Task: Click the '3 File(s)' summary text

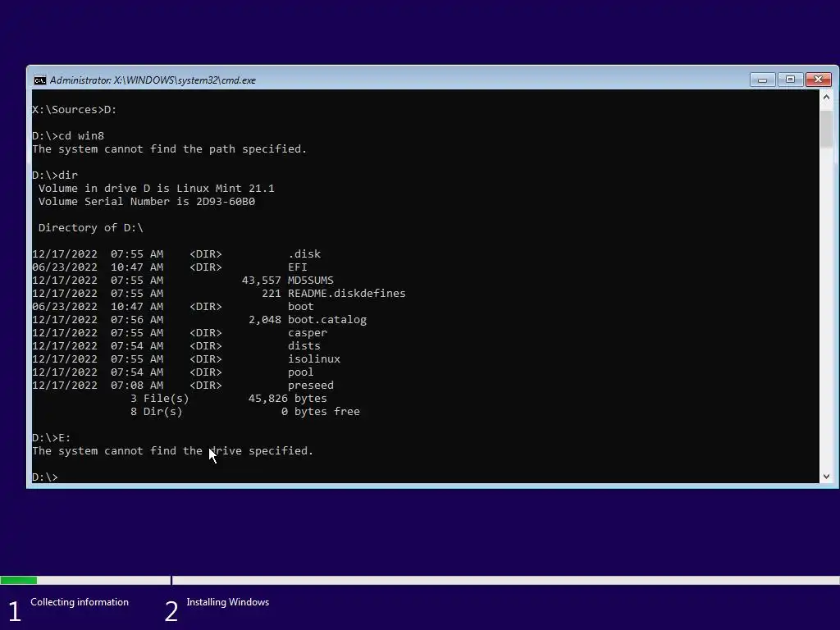Action: [160, 399]
